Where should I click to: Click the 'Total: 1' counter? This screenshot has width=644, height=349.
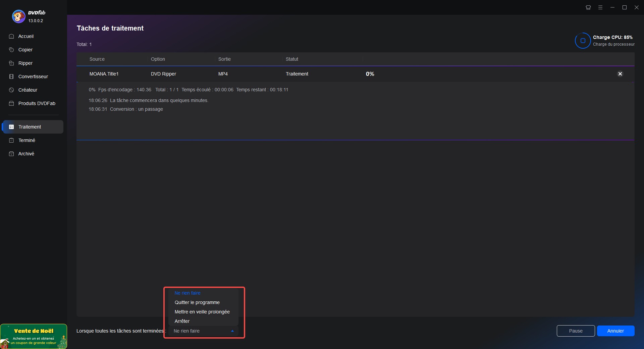tap(84, 44)
